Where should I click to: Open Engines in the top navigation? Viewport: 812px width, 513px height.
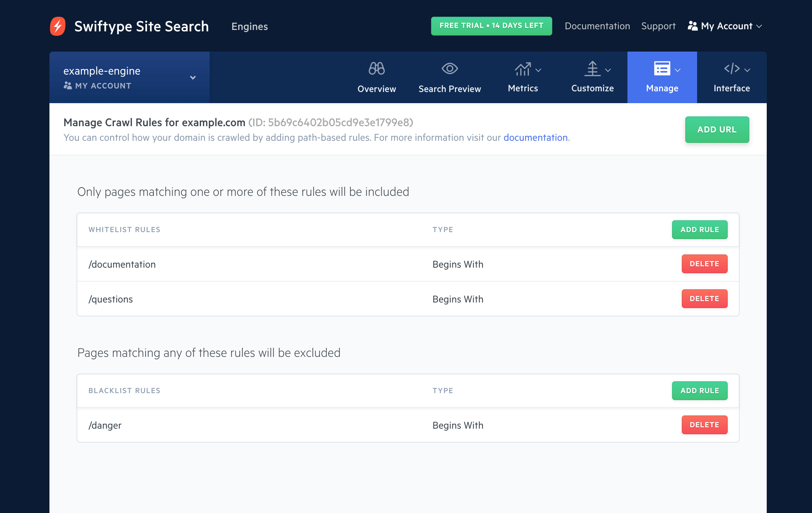click(250, 26)
